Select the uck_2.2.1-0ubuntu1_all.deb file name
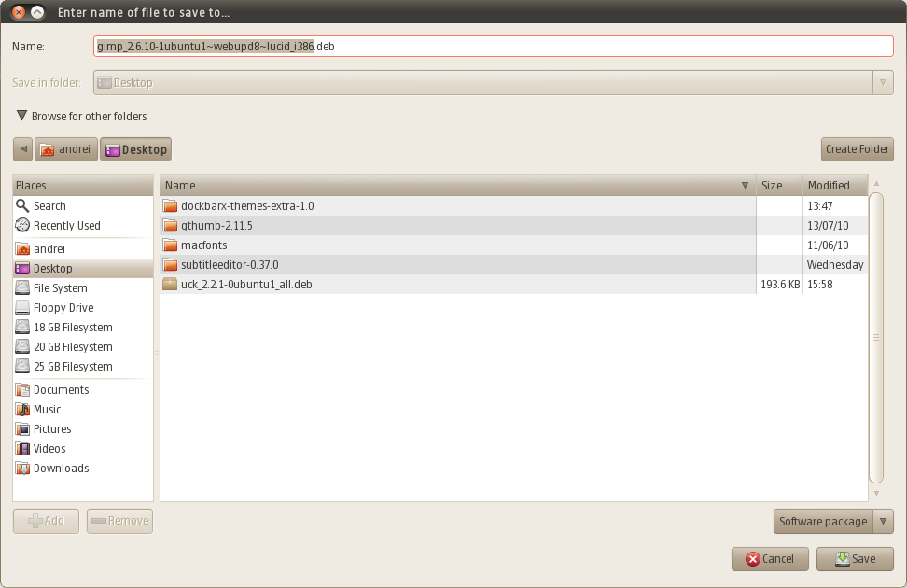 click(246, 284)
